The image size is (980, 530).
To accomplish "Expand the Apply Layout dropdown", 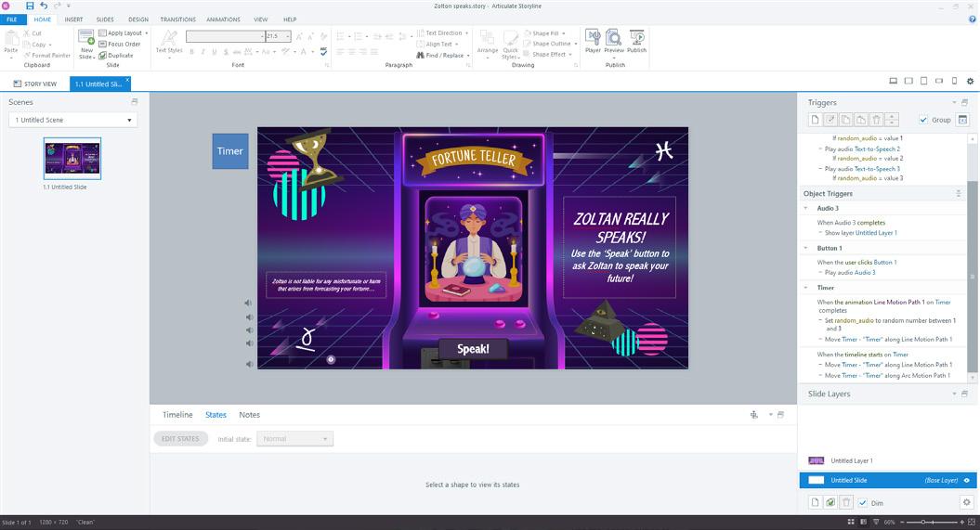I will [146, 33].
